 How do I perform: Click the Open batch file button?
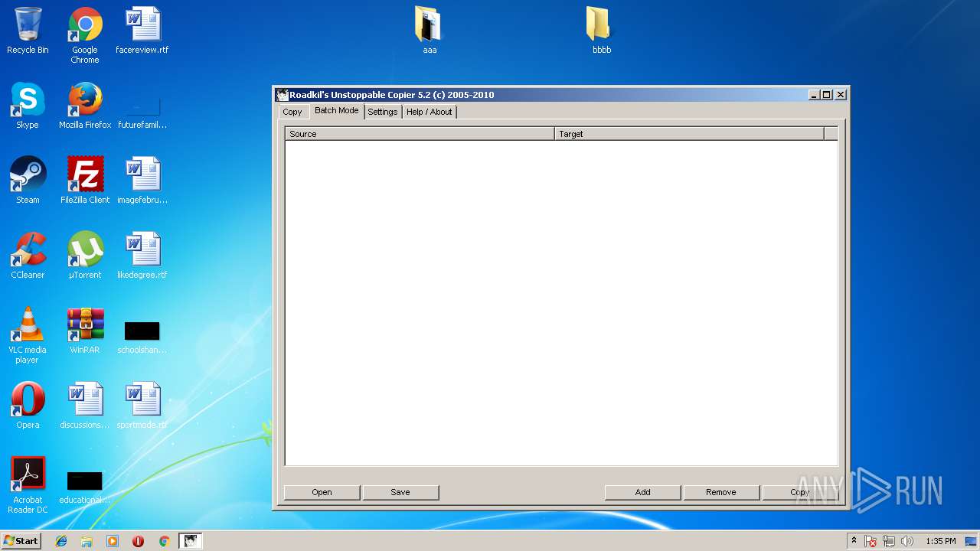[x=322, y=492]
